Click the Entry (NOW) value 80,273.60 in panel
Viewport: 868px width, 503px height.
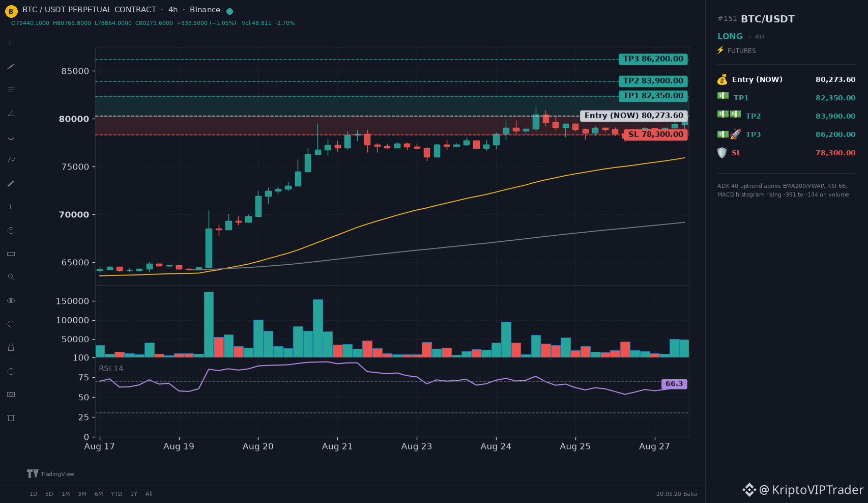(x=835, y=79)
